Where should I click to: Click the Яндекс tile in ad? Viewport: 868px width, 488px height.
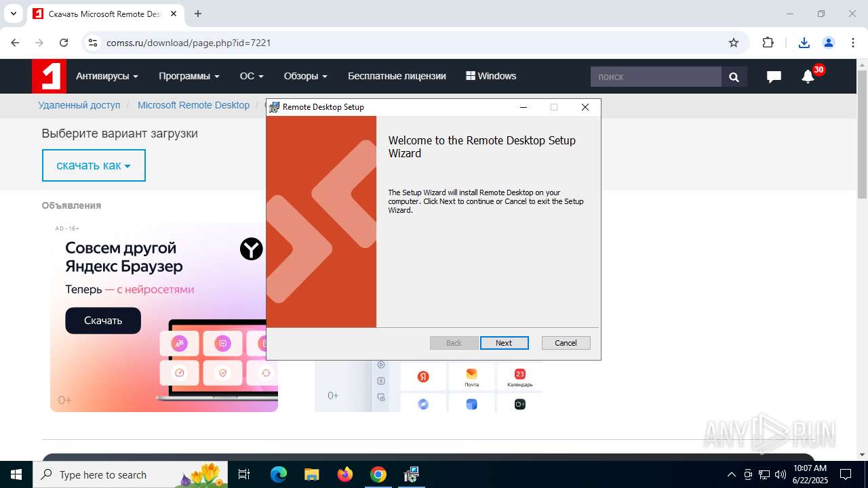(x=423, y=376)
